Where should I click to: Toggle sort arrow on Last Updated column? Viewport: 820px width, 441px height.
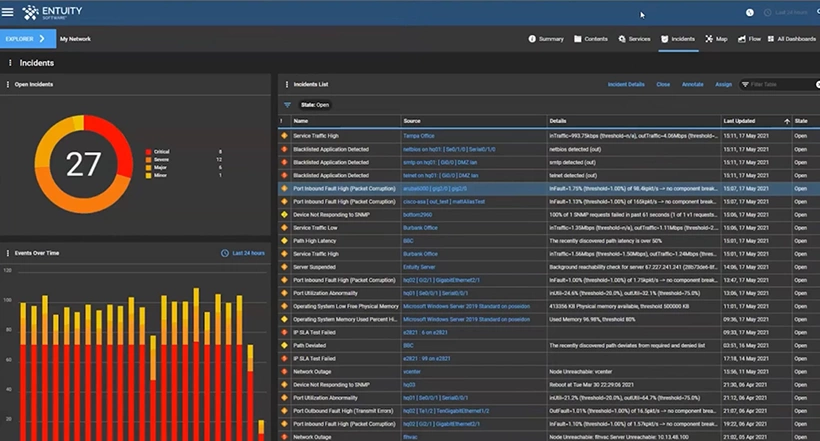(x=787, y=121)
